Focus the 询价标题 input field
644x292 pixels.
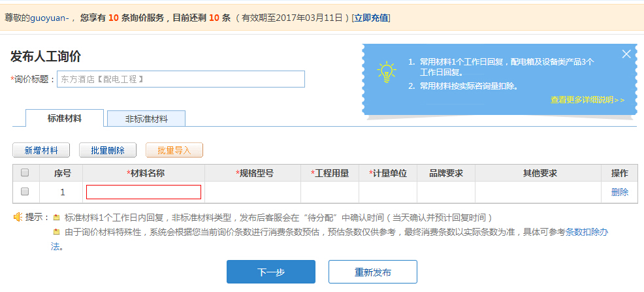(x=181, y=79)
